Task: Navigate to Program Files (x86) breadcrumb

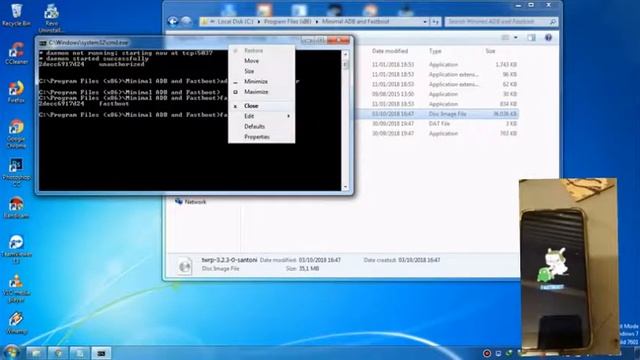Action: pos(287,22)
